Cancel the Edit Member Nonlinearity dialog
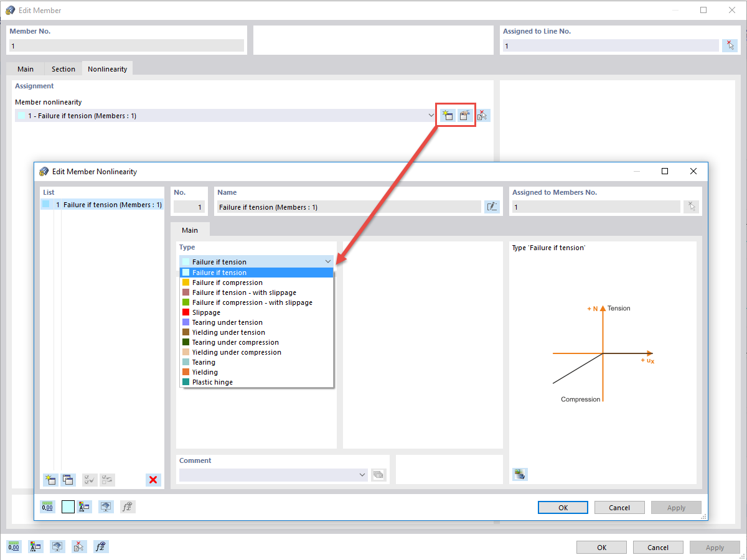 tap(619, 508)
